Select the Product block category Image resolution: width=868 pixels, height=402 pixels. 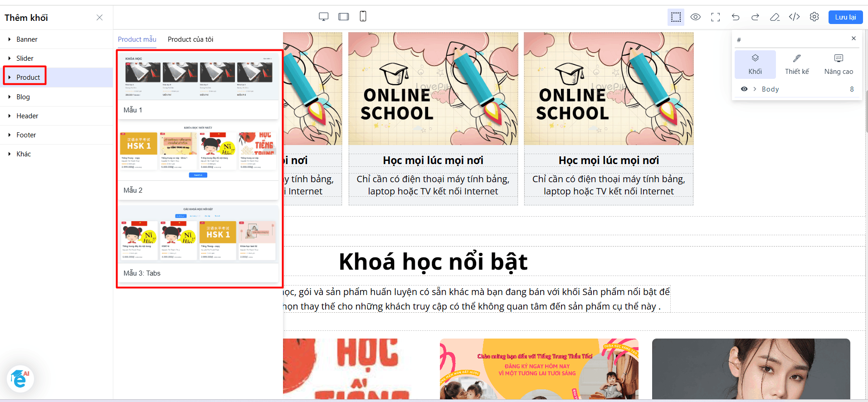tap(56, 77)
